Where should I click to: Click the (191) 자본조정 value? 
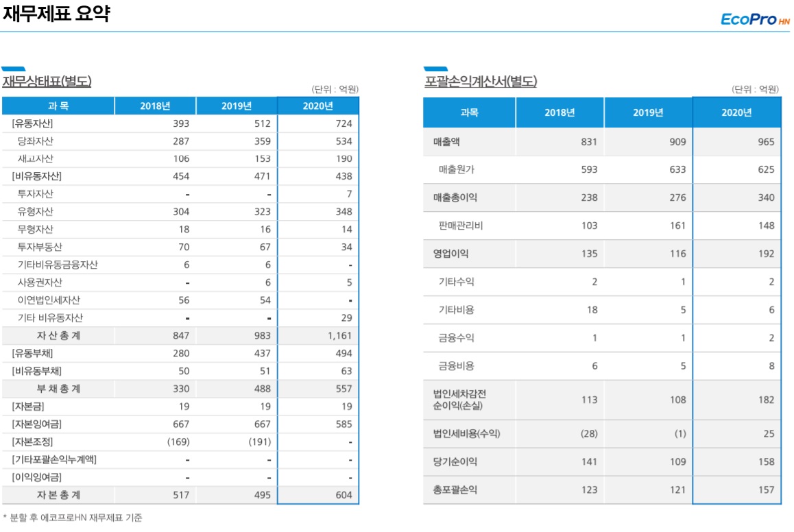coord(259,442)
